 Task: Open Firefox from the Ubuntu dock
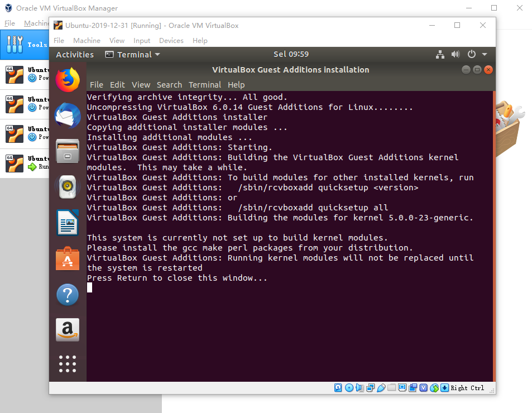(x=68, y=80)
